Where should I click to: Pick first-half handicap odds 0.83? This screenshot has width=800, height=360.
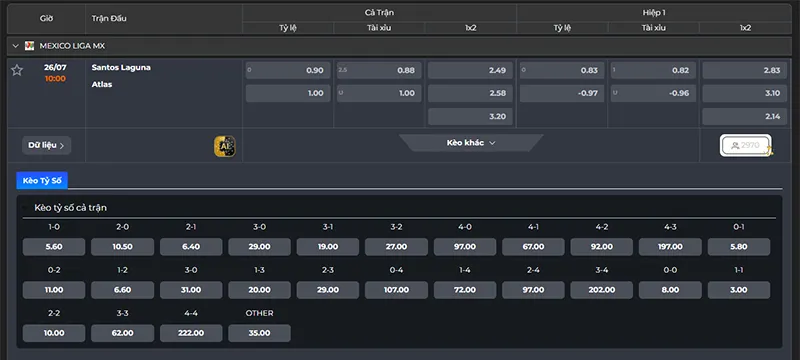562,70
